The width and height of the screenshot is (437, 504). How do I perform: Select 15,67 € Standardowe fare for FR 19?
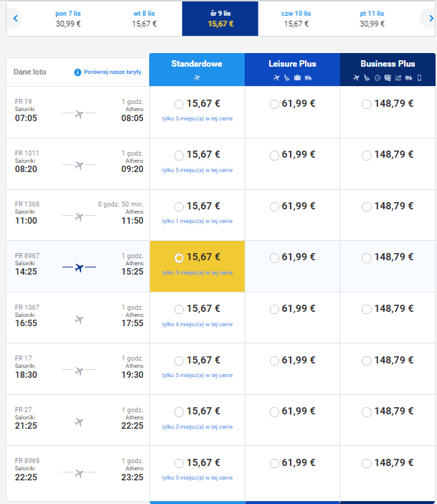point(179,104)
